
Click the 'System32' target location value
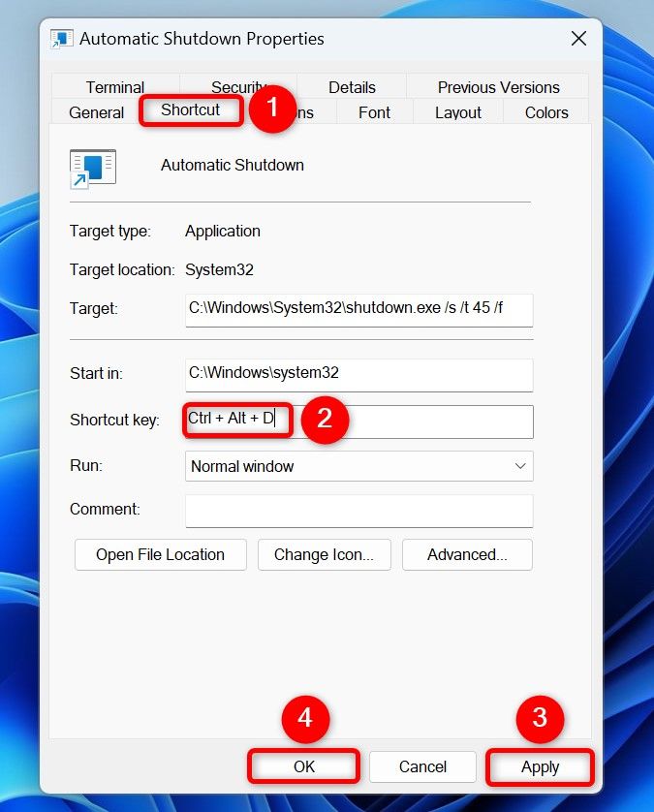pos(220,269)
